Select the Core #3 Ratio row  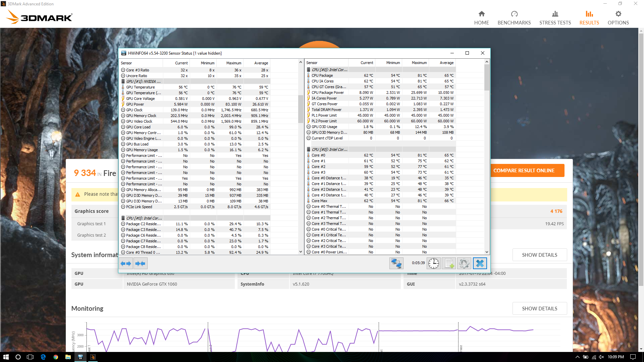pyautogui.click(x=195, y=70)
